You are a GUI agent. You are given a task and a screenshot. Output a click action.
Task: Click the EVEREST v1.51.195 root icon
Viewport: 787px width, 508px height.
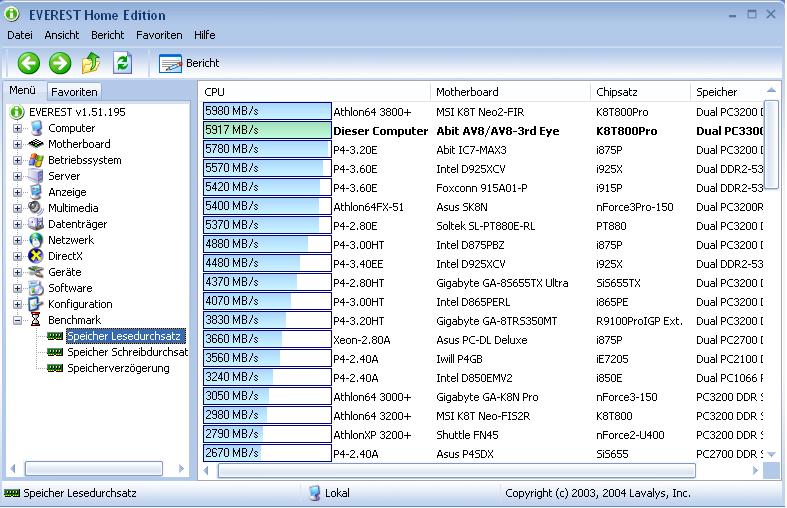[17, 112]
